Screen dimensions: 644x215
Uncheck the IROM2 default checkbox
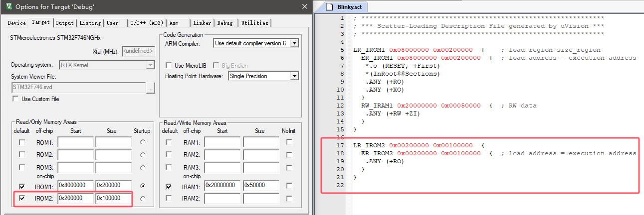pos(22,199)
